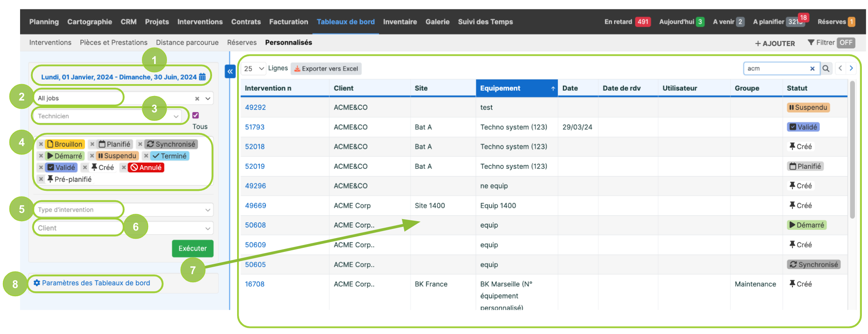Clear the 'acm' search text
This screenshot has width=868, height=334.
click(x=812, y=69)
